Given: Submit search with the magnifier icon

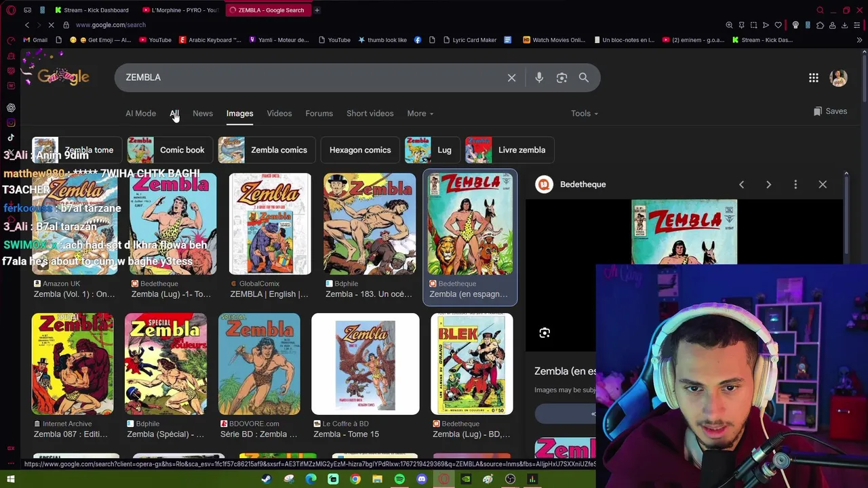Looking at the screenshot, I should point(584,77).
